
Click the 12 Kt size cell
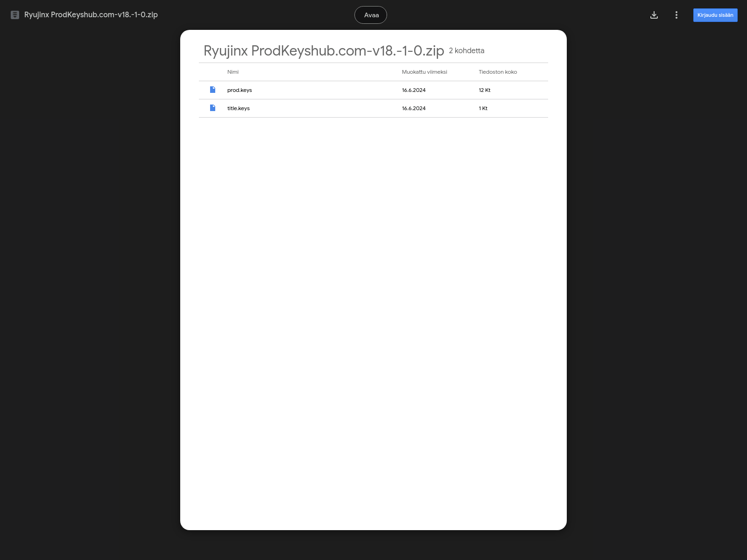485,90
